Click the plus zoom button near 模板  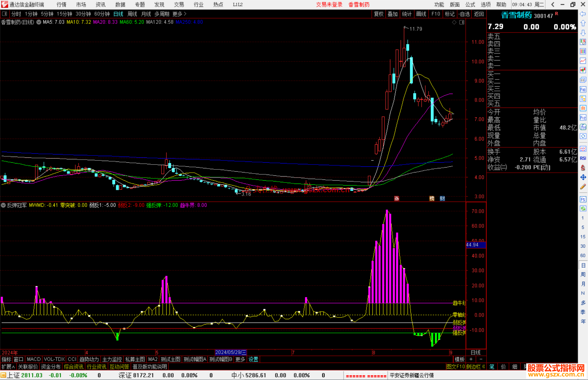click(x=471, y=359)
